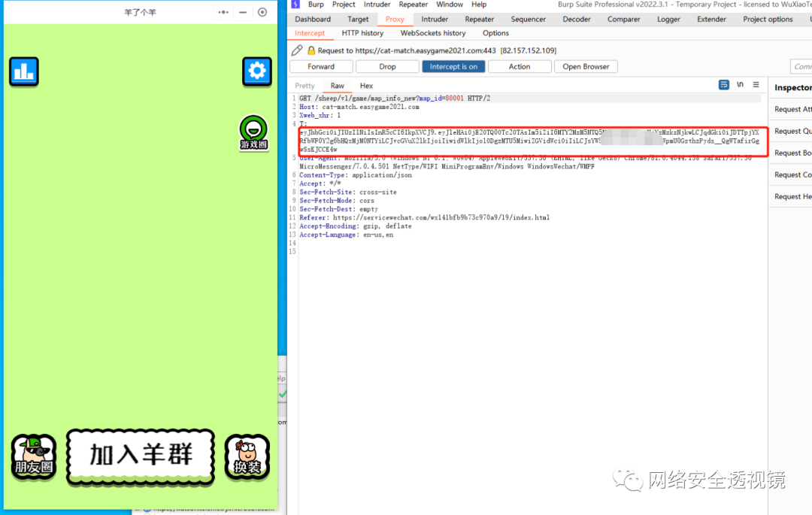
Task: Open the Window menu
Action: pos(450,5)
